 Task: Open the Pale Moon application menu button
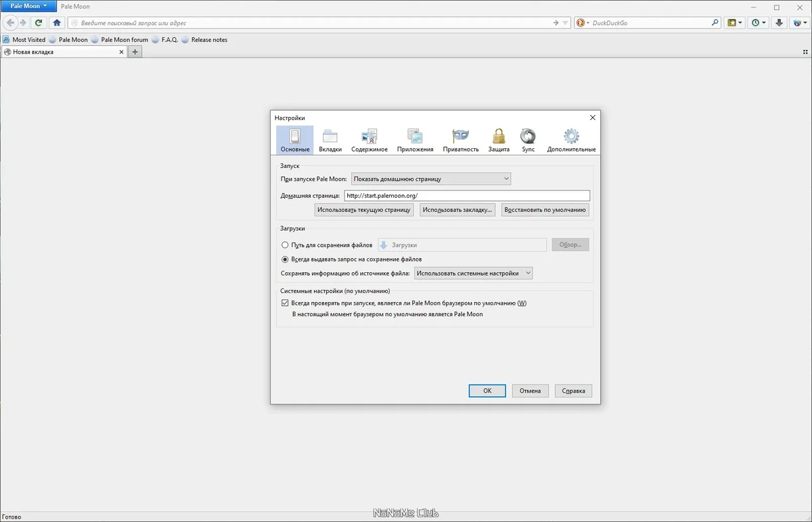(28, 6)
